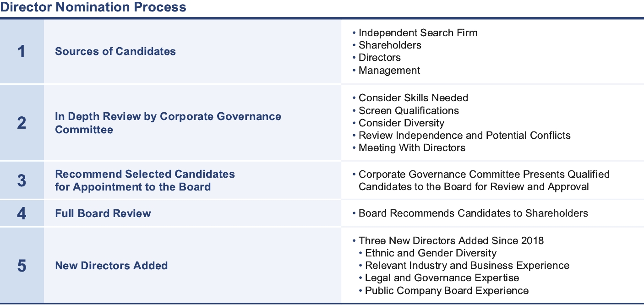
Task: Click "In Depth Review by Corporate Governance Committee"
Action: pyautogui.click(x=168, y=123)
